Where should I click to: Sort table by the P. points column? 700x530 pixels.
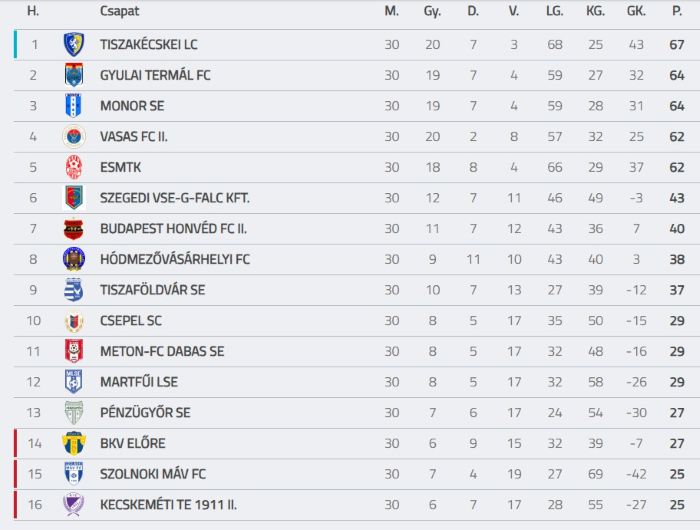click(x=677, y=11)
